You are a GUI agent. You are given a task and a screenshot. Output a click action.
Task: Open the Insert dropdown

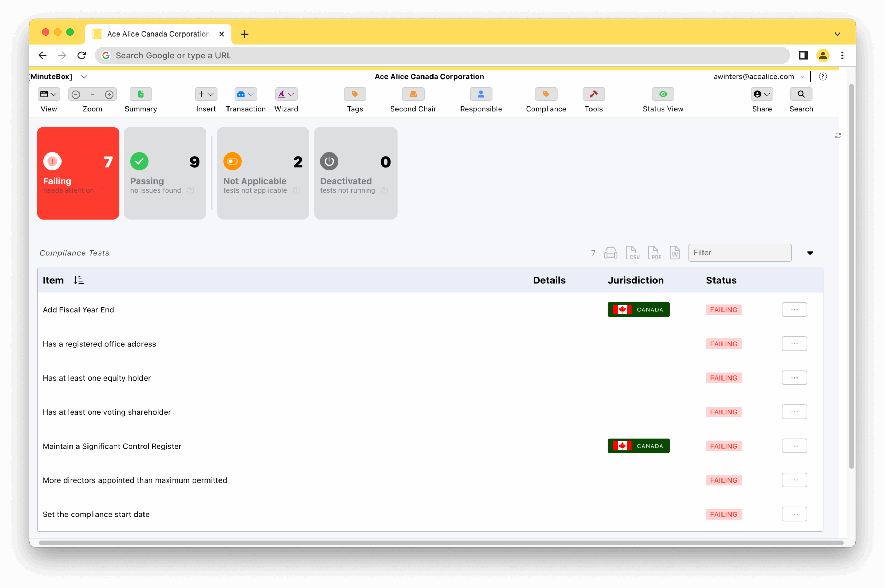tap(206, 94)
